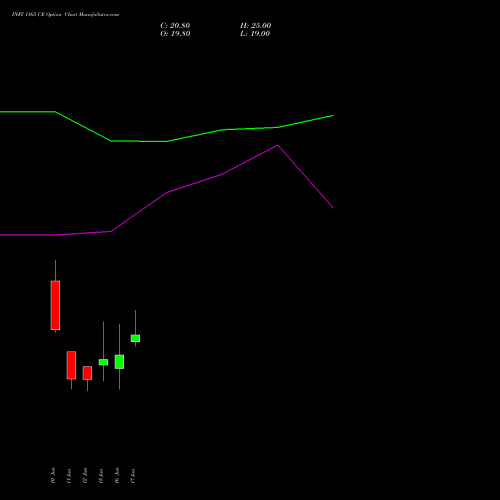Click the INFY 1165 CE Option Chart title
This screenshot has height=500, width=500.
[x=65, y=15]
